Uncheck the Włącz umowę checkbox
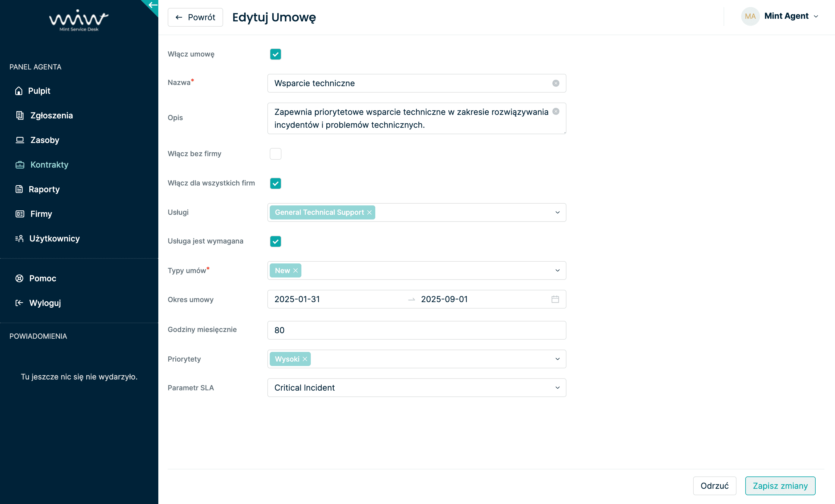This screenshot has width=835, height=504. point(275,54)
